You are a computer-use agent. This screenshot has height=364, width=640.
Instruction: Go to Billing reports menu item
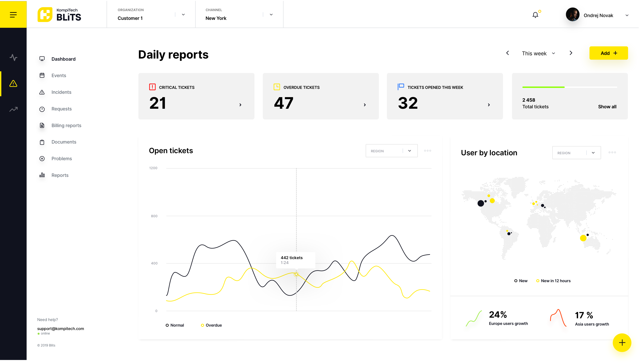click(66, 126)
